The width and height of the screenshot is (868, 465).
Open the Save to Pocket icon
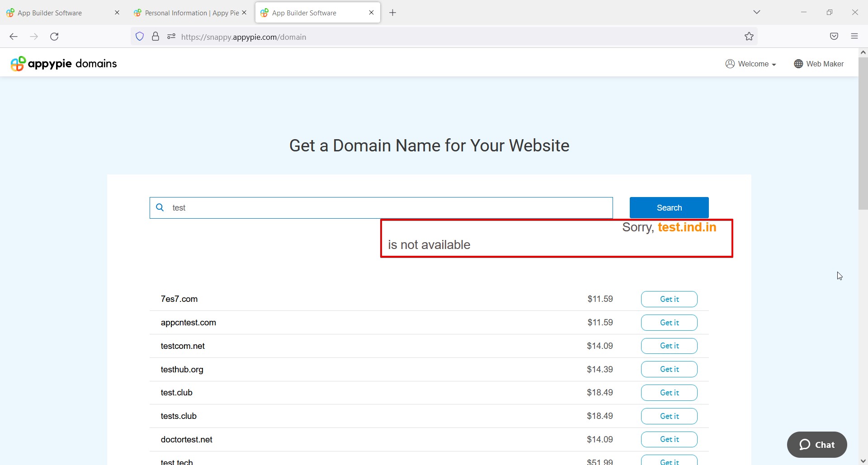click(x=834, y=37)
